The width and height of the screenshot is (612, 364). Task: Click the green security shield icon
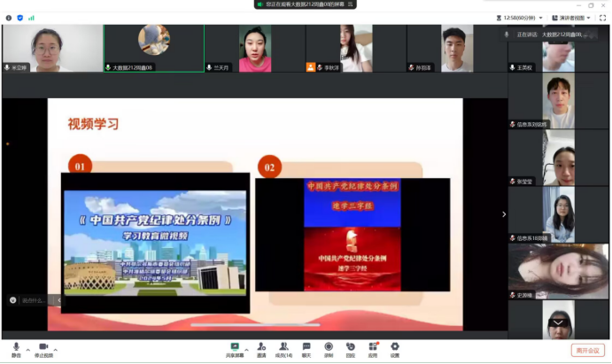pos(19,17)
